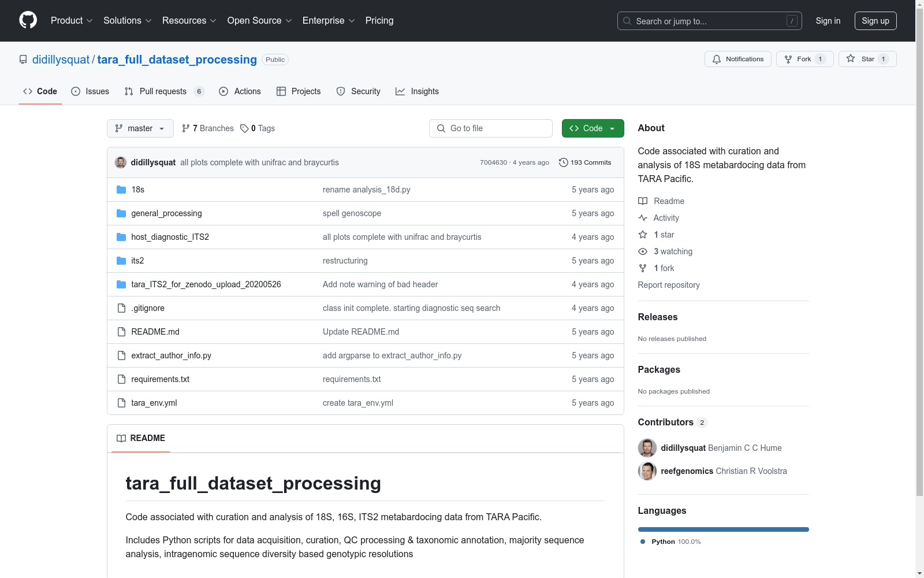Expand the Resources menu
The width and height of the screenshot is (924, 578).
click(189, 21)
